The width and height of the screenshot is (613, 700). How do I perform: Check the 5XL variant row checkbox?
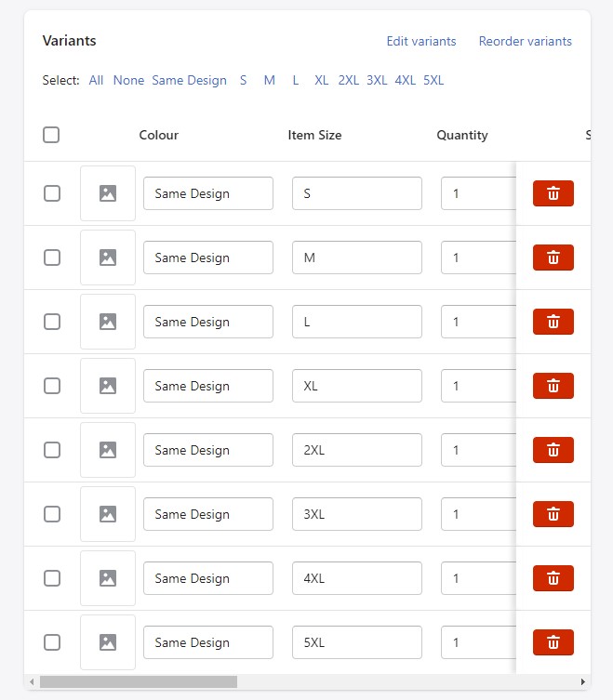pos(52,642)
